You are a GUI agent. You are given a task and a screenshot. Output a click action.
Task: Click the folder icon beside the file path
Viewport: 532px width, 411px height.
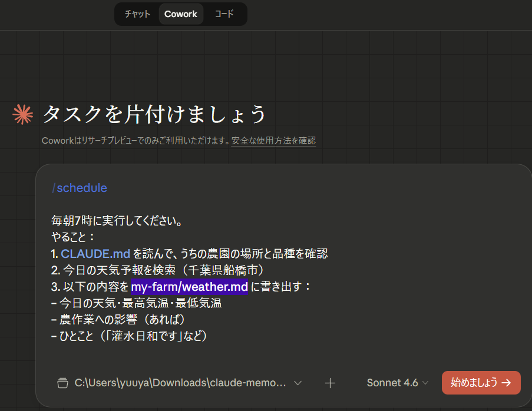click(x=62, y=383)
